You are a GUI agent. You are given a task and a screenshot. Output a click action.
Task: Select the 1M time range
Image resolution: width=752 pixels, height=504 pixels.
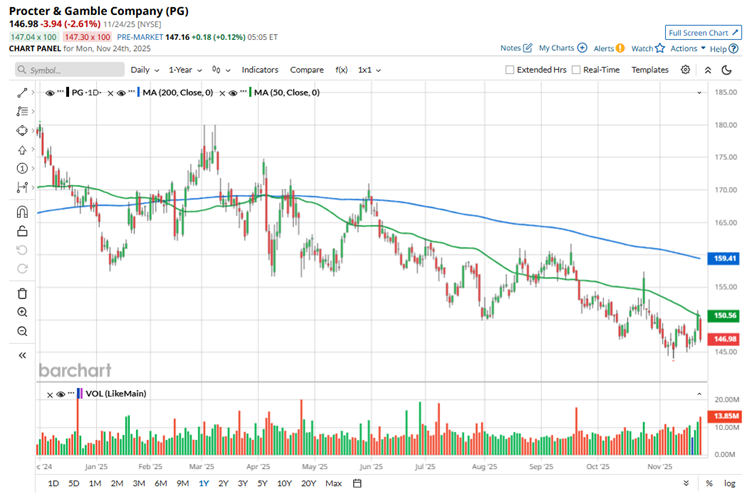95,483
